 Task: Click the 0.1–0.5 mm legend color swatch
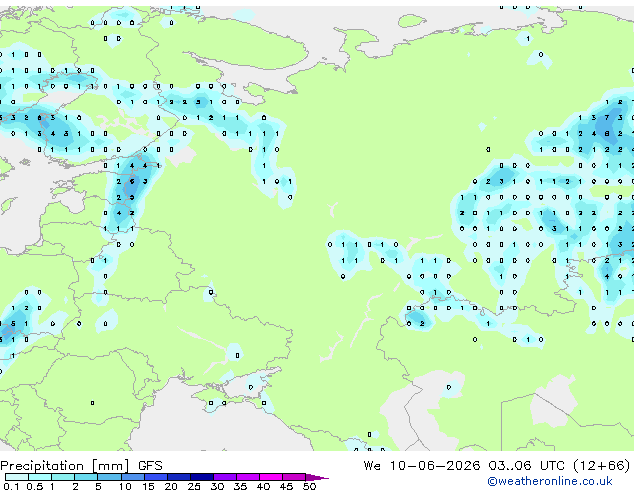17,477
